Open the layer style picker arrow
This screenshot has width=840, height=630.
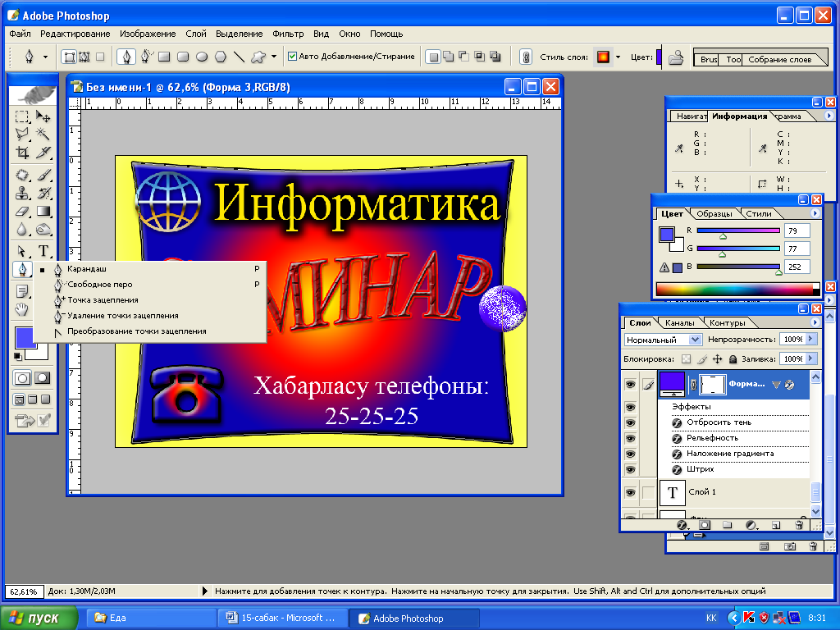coord(619,57)
